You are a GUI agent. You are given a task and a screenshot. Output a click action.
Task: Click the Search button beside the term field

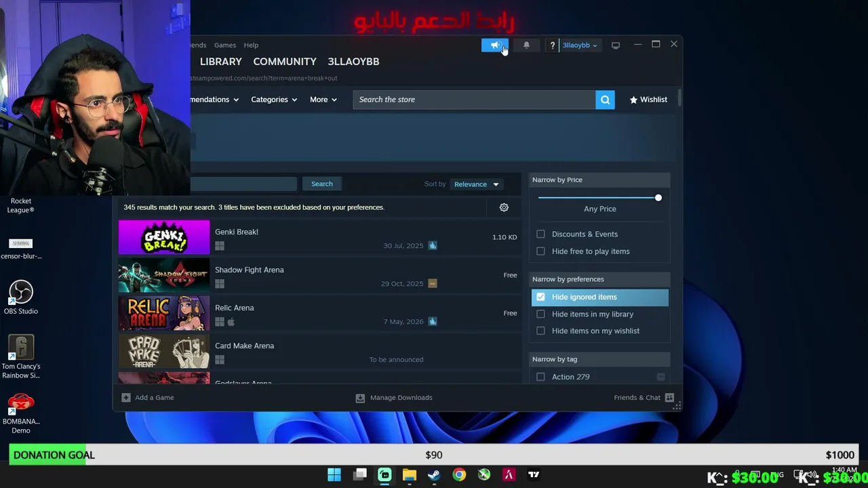click(x=322, y=184)
